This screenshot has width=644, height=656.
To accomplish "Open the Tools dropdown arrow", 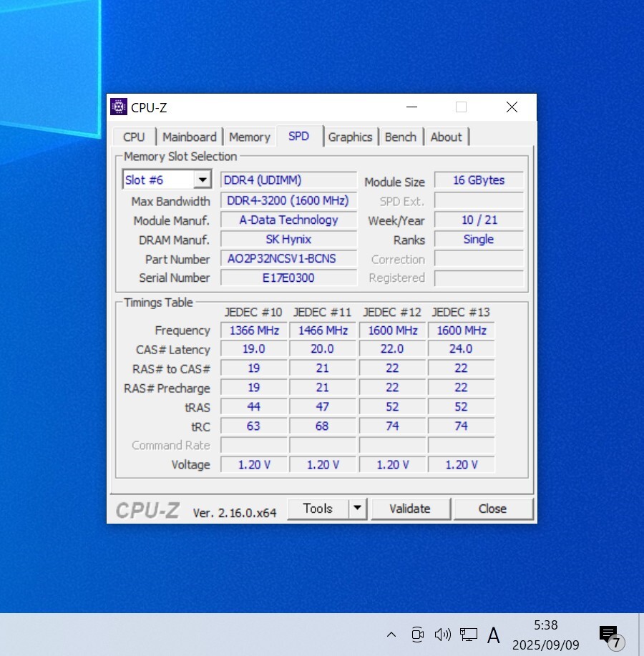I will [x=357, y=509].
